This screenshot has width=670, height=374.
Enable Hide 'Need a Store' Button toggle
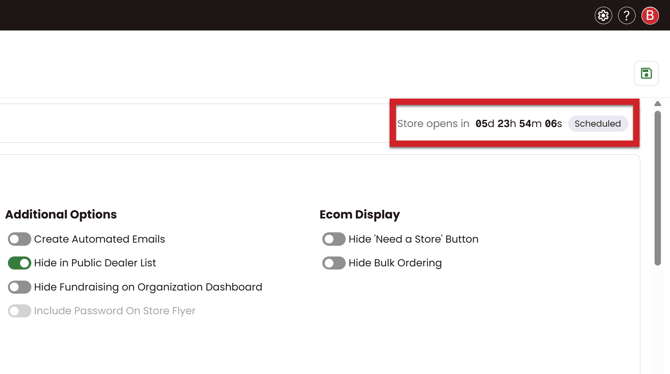pyautogui.click(x=334, y=239)
